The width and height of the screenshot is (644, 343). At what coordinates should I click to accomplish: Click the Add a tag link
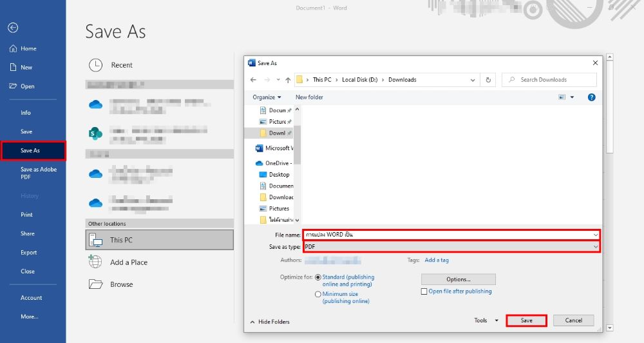click(437, 260)
